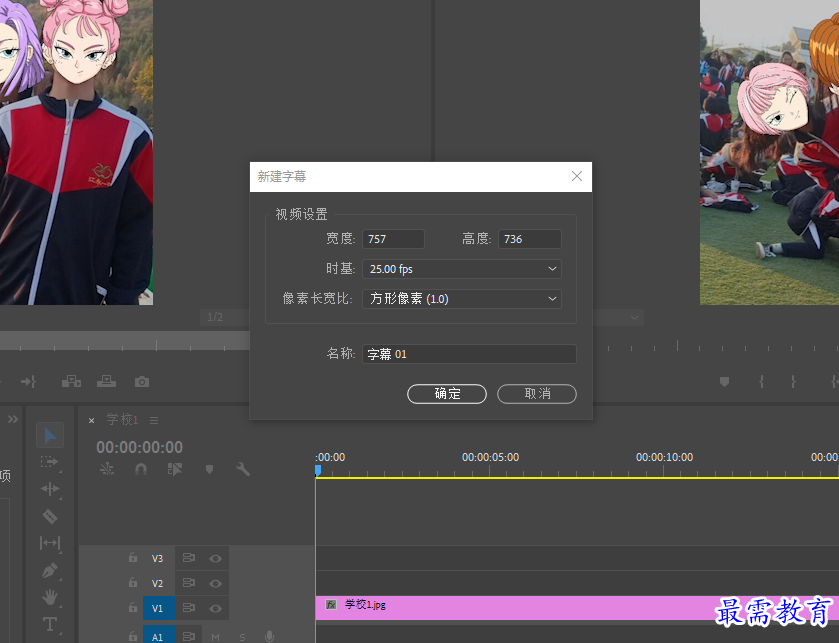Open the 时基 25.00 fps dropdown

pos(462,269)
